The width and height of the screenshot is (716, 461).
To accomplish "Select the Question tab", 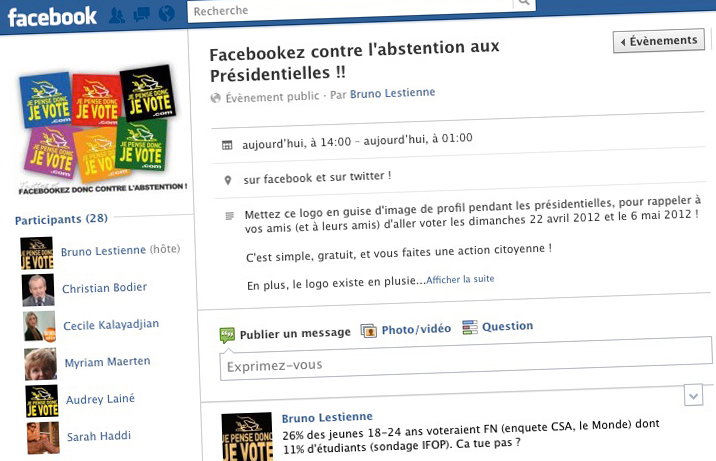I will point(507,326).
